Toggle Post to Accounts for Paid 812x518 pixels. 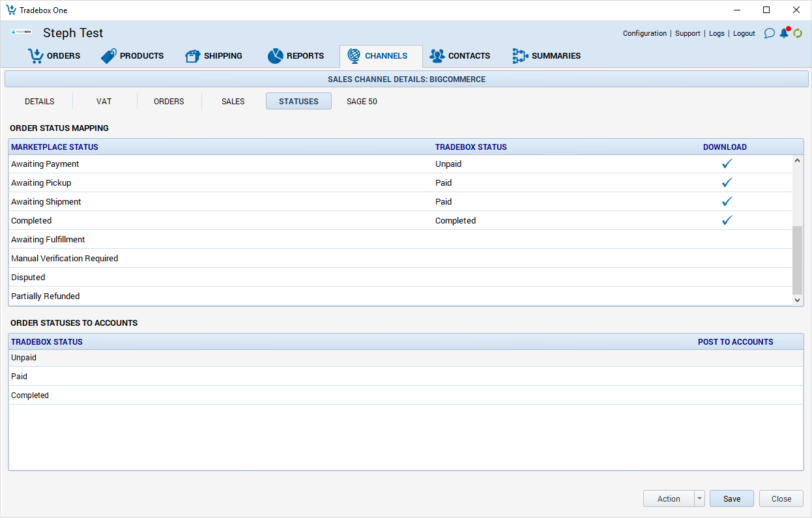pyautogui.click(x=735, y=377)
